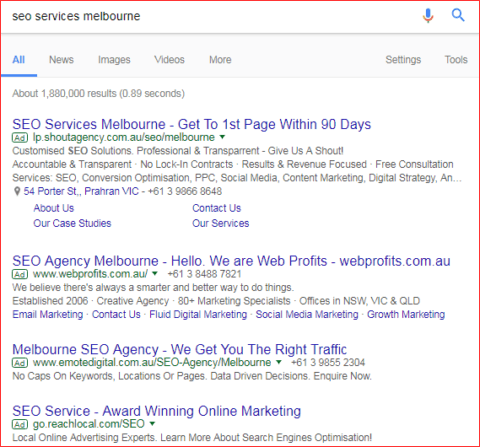Click the Email Marketing link
The width and height of the screenshot is (480, 447).
click(48, 314)
